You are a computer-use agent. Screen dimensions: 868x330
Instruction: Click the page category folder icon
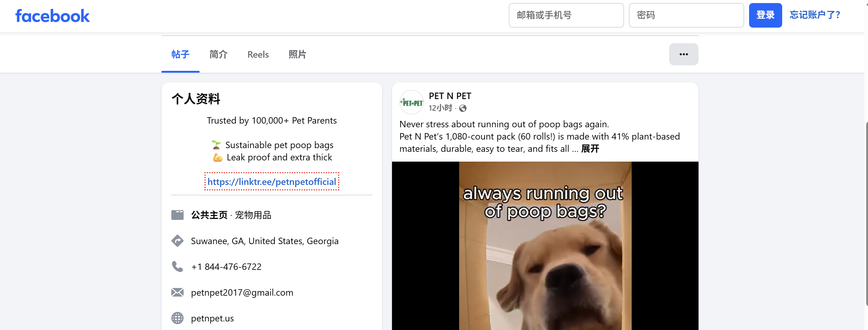177,215
